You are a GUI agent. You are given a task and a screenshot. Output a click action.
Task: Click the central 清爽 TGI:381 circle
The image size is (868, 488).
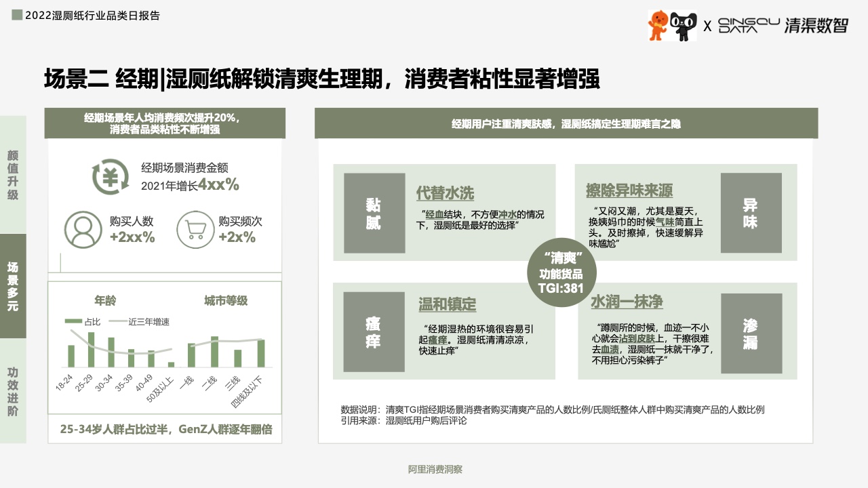(x=561, y=273)
